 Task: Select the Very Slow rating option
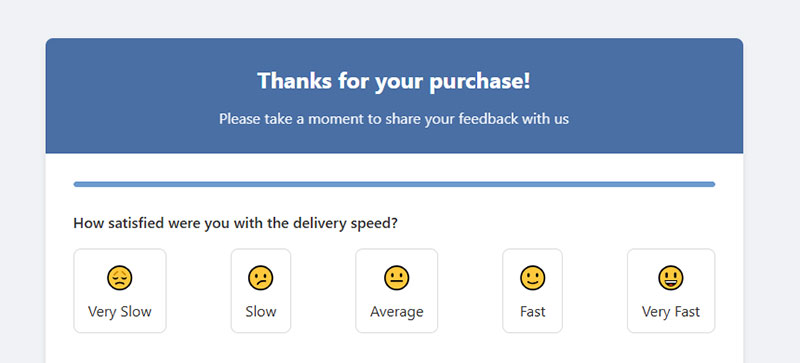coord(120,291)
